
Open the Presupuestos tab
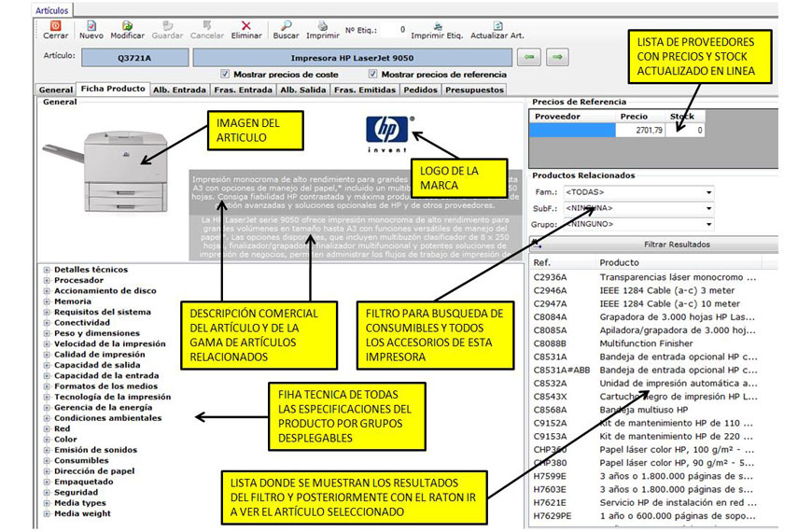pos(473,91)
